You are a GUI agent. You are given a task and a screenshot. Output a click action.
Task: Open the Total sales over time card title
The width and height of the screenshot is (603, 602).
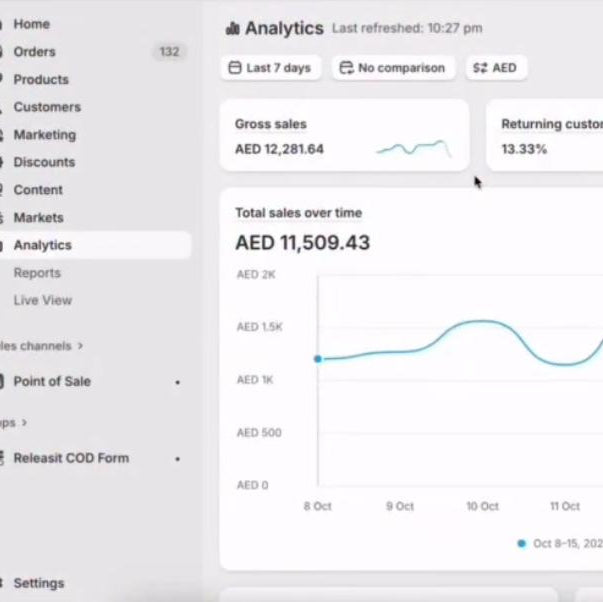tap(298, 213)
